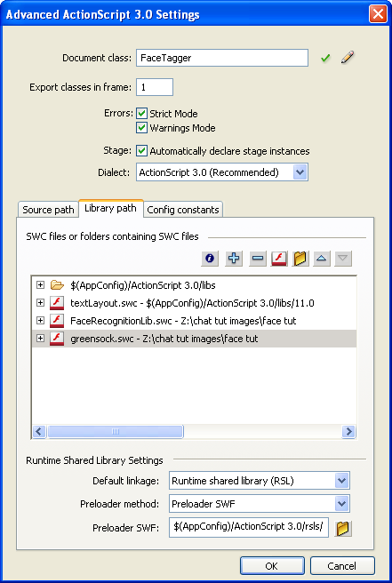Switch to the Config constants tab
This screenshot has width=392, height=583.
pyautogui.click(x=183, y=210)
